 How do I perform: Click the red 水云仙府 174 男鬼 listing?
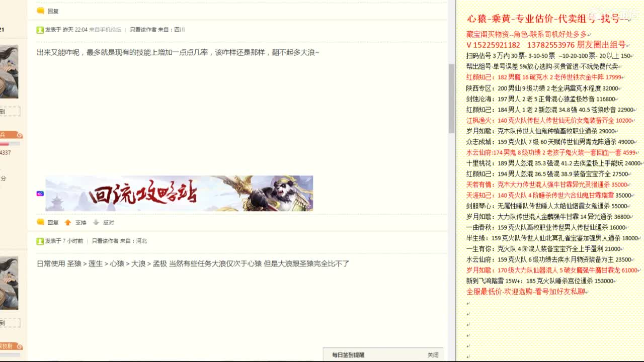(x=551, y=152)
